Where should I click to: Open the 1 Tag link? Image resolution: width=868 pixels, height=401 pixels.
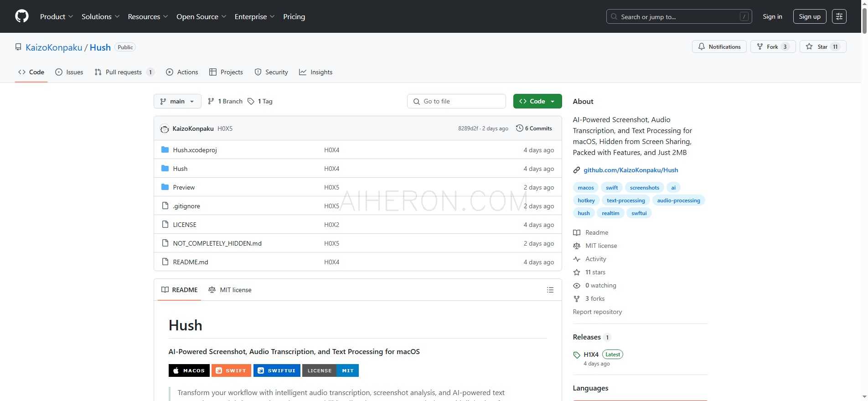click(260, 101)
